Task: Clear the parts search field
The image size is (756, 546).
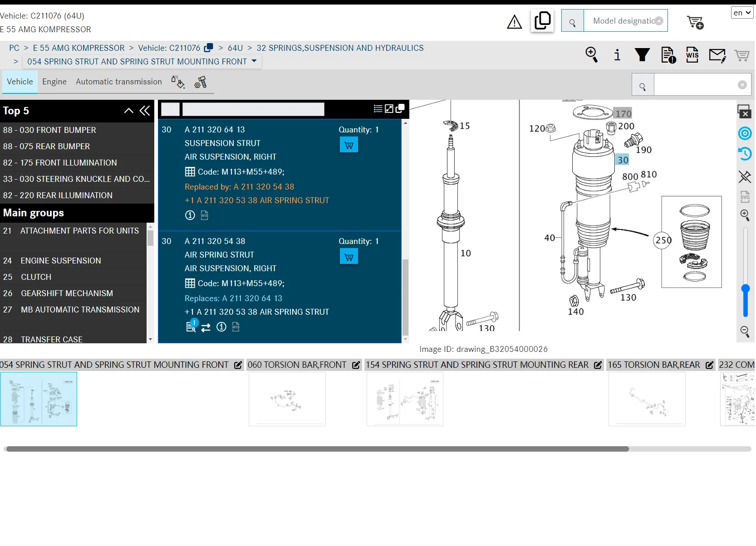Action: (x=742, y=85)
